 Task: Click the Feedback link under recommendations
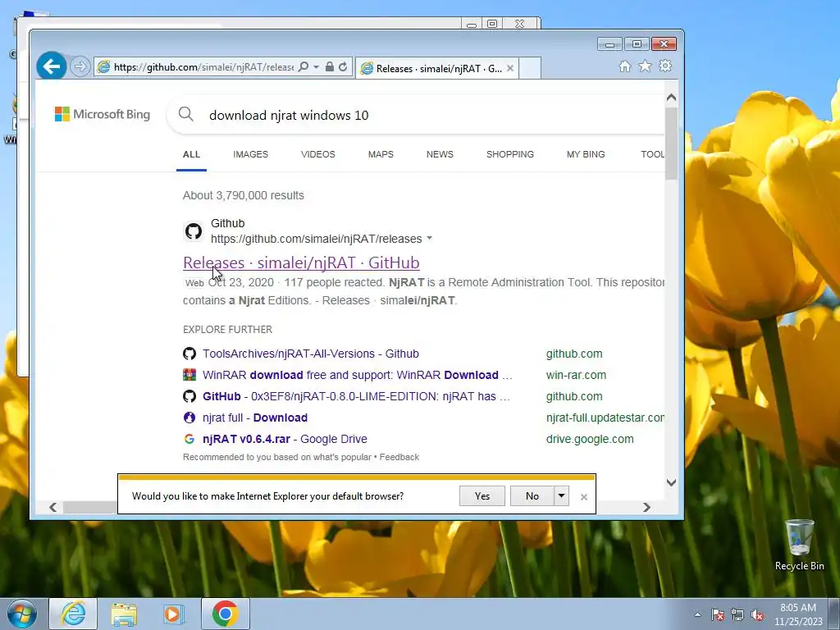point(399,457)
